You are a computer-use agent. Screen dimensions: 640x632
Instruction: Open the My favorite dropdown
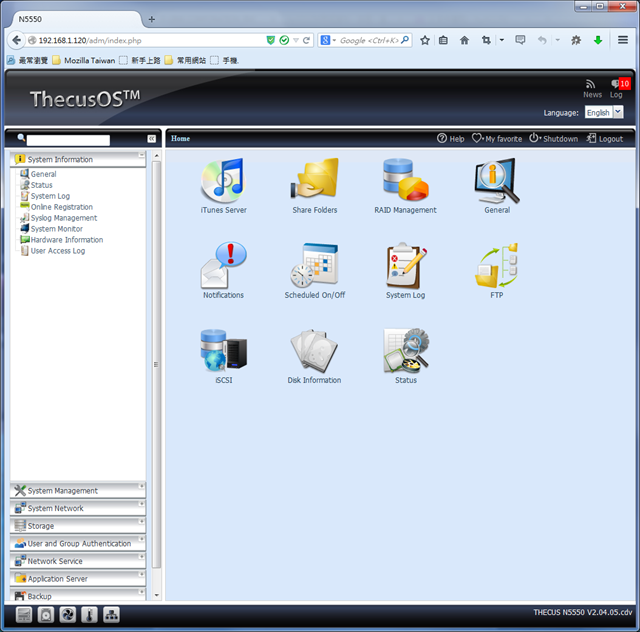coord(497,138)
